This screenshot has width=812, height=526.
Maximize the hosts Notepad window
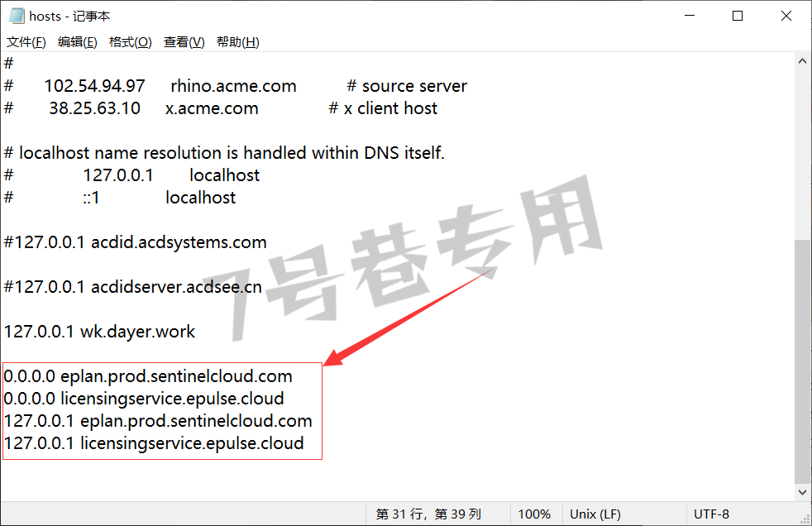click(x=738, y=16)
